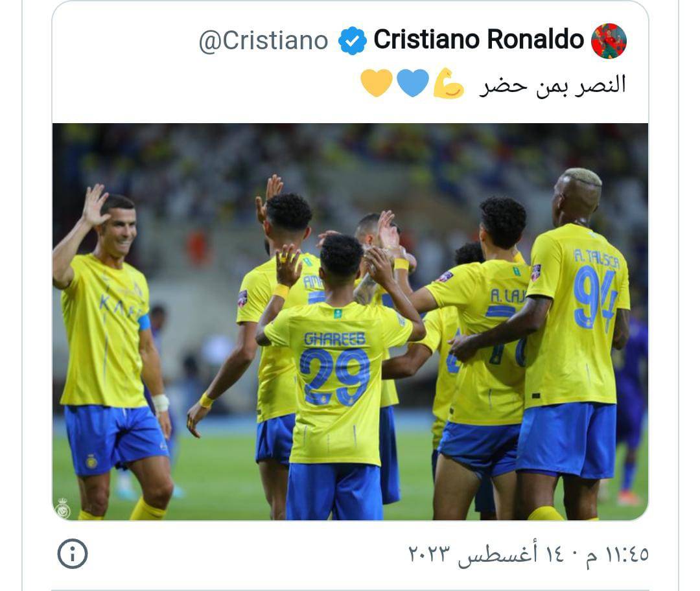Viewport: 700px width, 591px height.
Task: Click the Cristiano Ronaldo display name
Action: [x=478, y=40]
